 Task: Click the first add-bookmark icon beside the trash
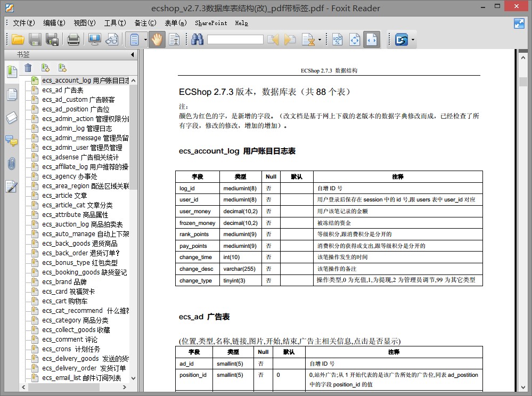[45, 68]
